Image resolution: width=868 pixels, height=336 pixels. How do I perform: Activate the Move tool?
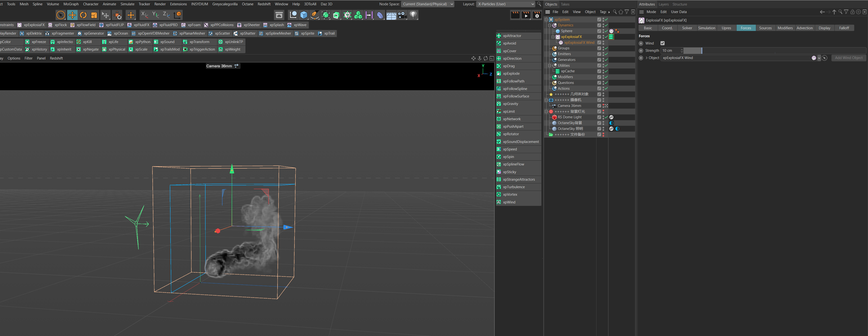(x=72, y=15)
